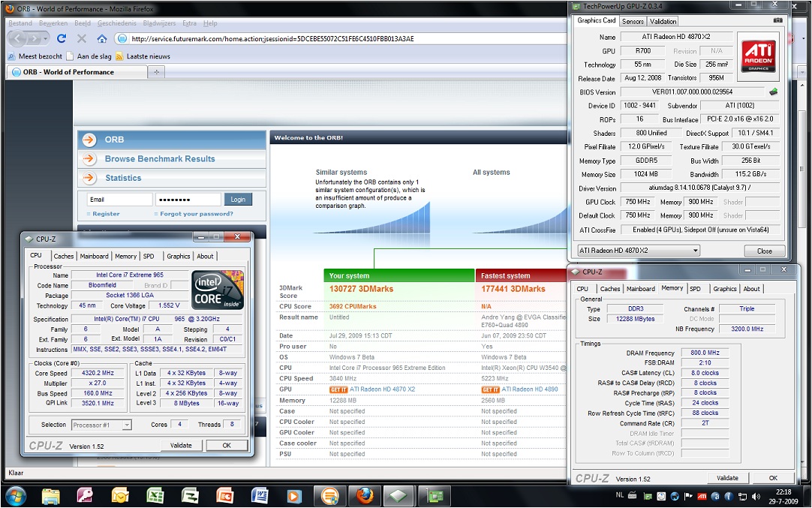Click the password input field
This screenshot has width=812, height=508.
point(188,200)
